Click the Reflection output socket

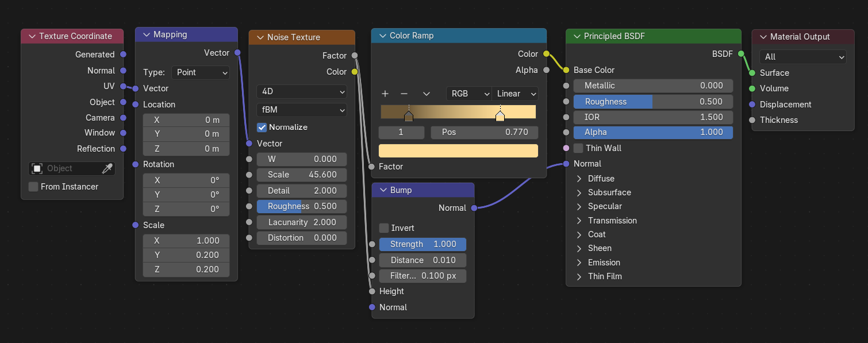[123, 149]
